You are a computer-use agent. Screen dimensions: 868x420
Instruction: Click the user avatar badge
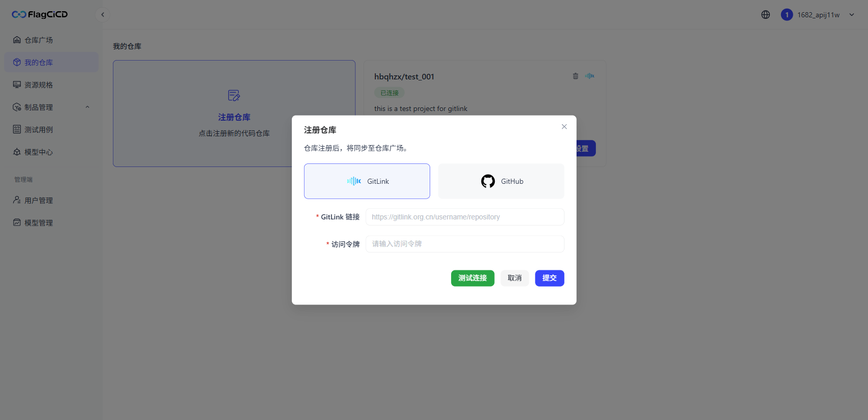(787, 15)
